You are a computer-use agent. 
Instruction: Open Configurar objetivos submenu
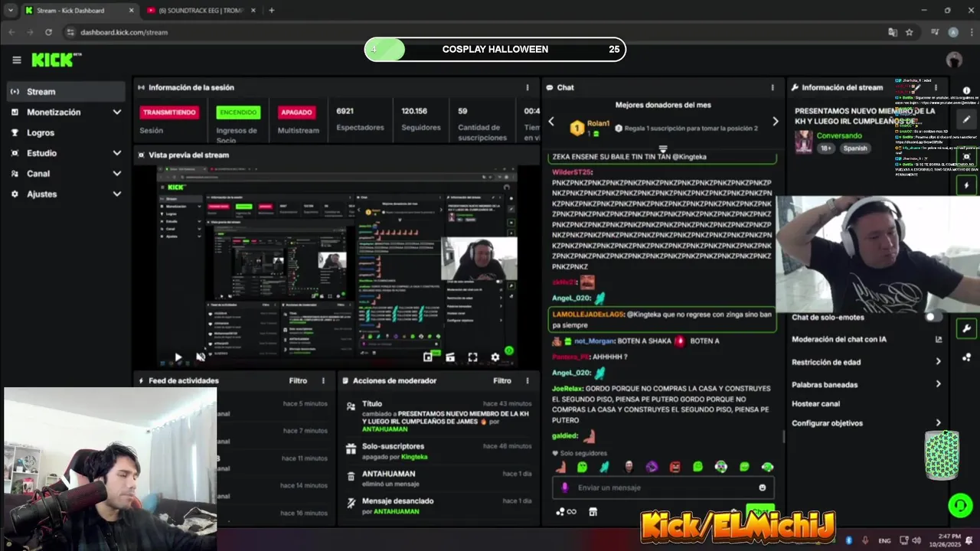867,422
